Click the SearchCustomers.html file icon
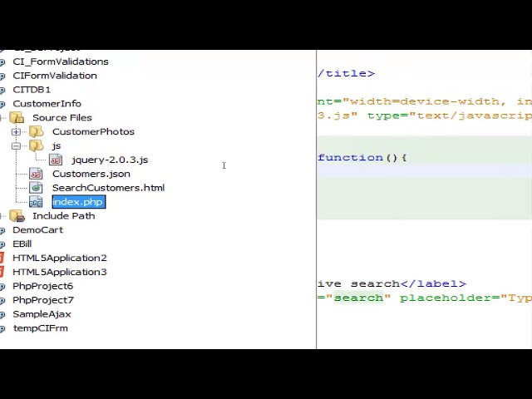532x399 pixels. [x=36, y=188]
